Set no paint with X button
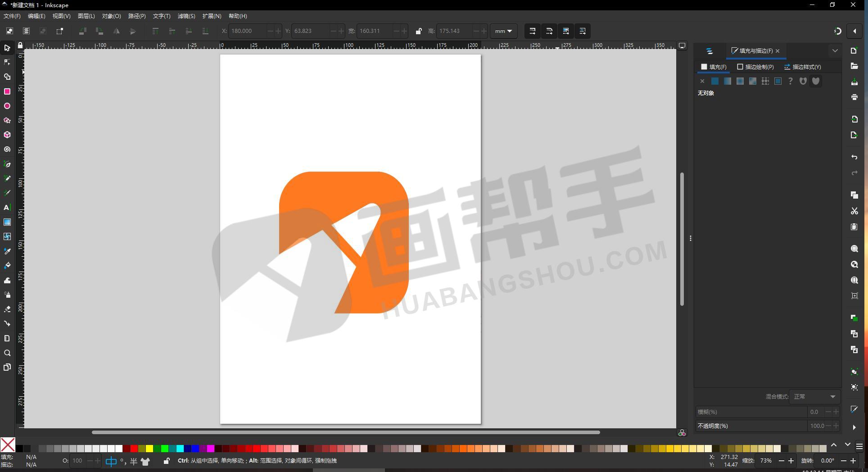This screenshot has width=868, height=472. tap(702, 81)
